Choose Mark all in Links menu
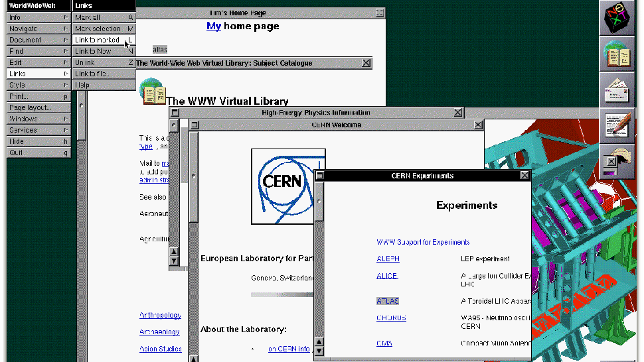This screenshot has height=362, width=644. click(x=104, y=18)
